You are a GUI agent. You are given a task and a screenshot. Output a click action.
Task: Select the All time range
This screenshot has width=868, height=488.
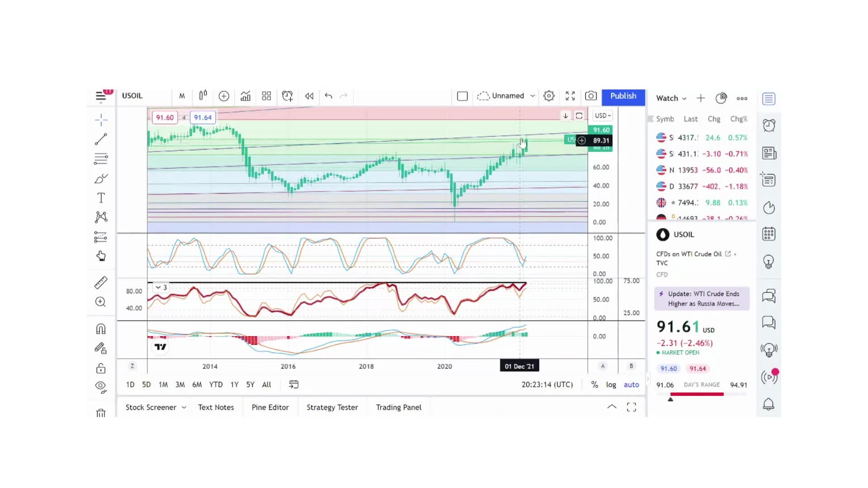[266, 385]
